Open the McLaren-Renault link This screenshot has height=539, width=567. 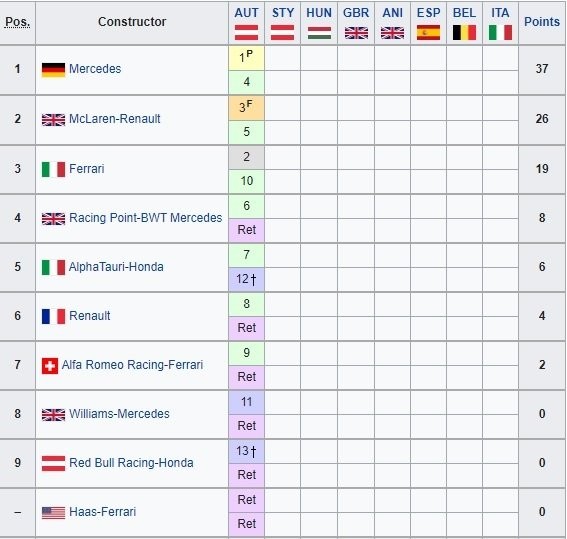pos(114,119)
